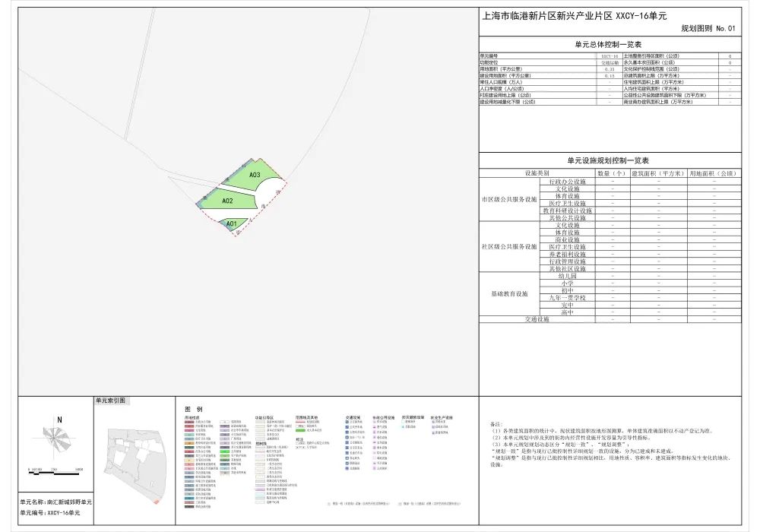The height and width of the screenshot is (532, 760).
Task: Click the '社区级公共服务设施' category cell
Action: tap(509, 246)
